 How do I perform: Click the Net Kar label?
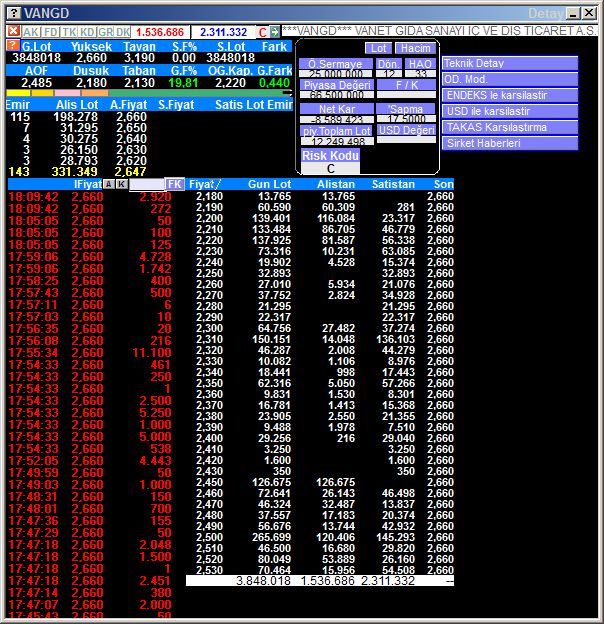click(337, 109)
